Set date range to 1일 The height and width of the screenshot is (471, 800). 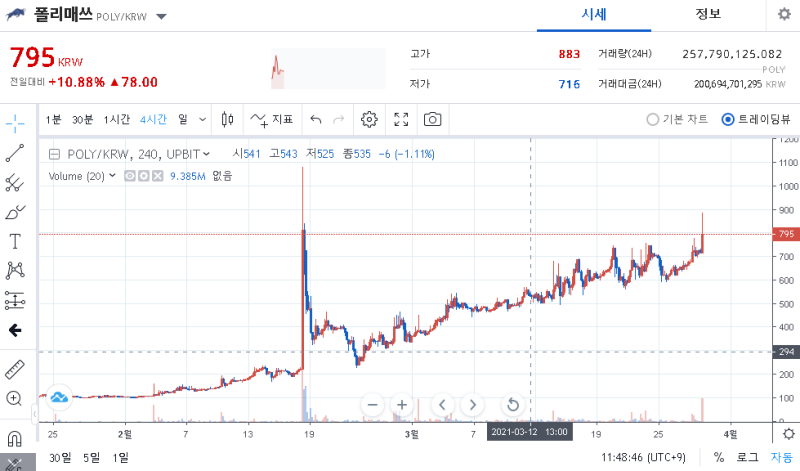tap(120, 458)
